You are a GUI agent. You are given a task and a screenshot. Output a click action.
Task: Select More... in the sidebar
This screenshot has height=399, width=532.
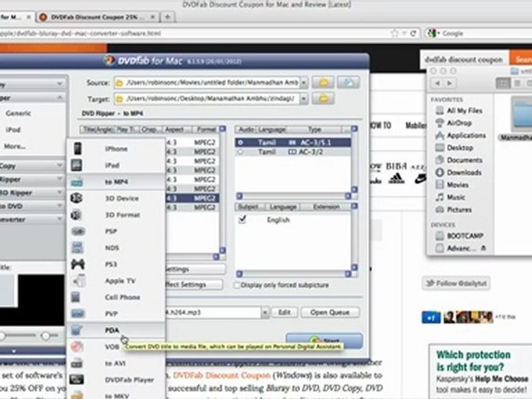[14, 146]
